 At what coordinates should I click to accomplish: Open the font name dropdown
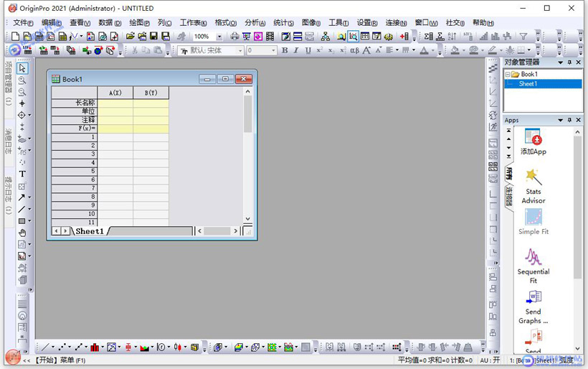[x=240, y=50]
